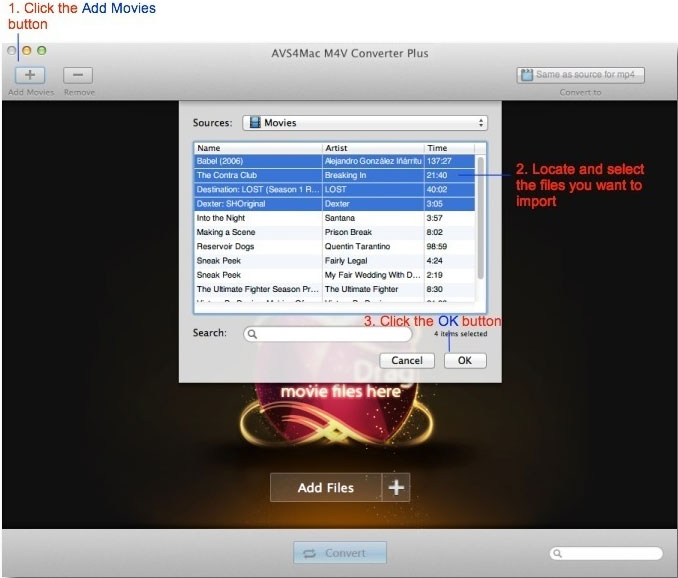Open the Same as source for mp4 profile
The image size is (678, 578).
(580, 75)
